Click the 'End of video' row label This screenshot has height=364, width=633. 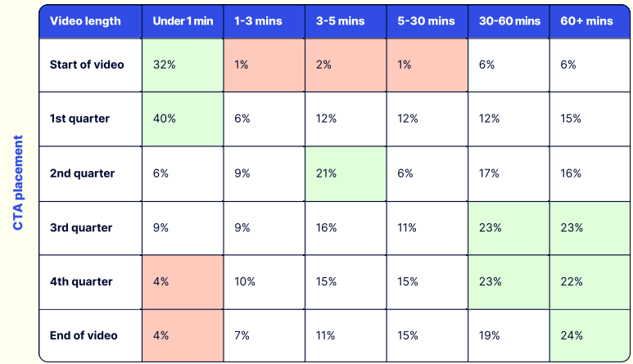pos(84,335)
